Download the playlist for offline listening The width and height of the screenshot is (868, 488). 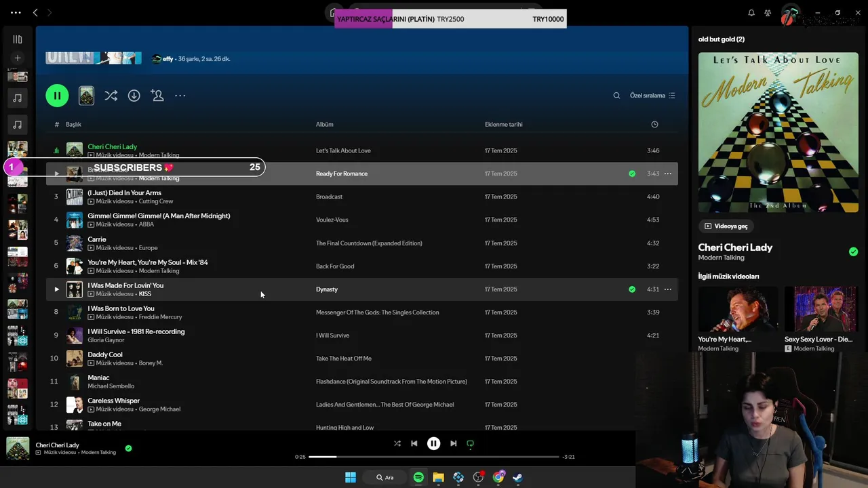point(134,96)
